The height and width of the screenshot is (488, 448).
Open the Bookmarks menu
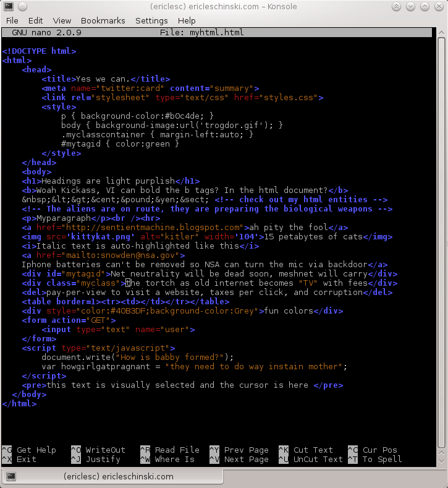coord(103,20)
